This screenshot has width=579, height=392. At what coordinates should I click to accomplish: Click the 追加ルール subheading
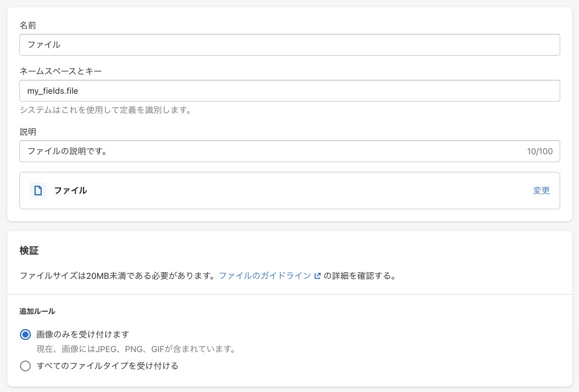[38, 311]
